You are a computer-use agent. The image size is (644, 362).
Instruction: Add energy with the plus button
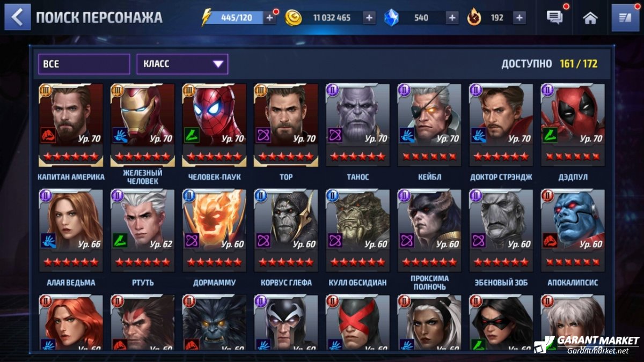[x=269, y=18]
